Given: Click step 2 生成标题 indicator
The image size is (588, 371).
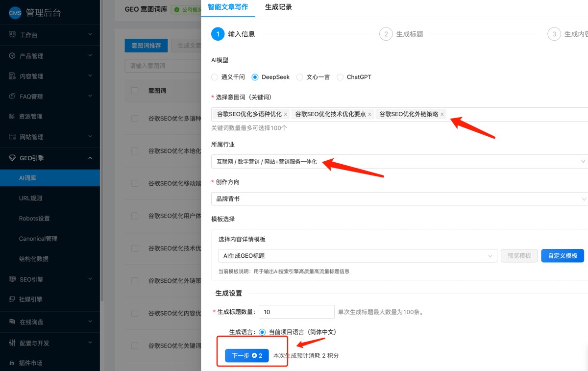Looking at the screenshot, I should coord(386,34).
